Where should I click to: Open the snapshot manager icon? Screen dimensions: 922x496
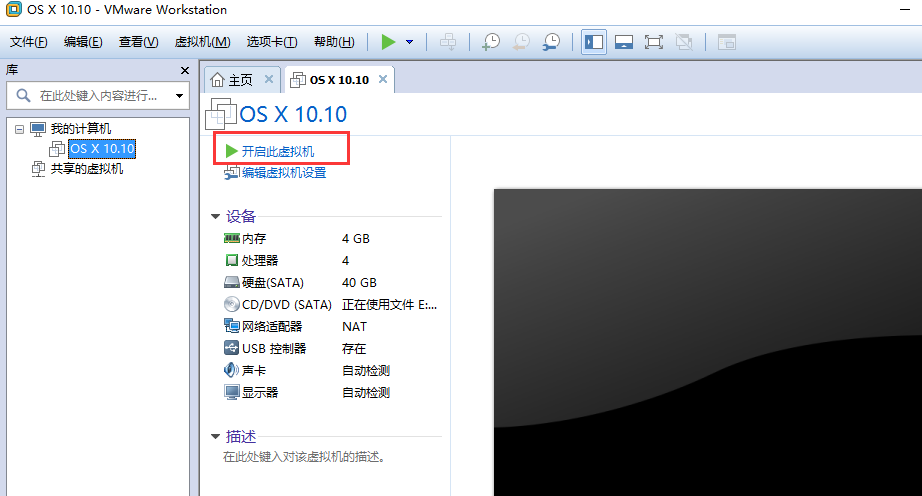pos(552,42)
